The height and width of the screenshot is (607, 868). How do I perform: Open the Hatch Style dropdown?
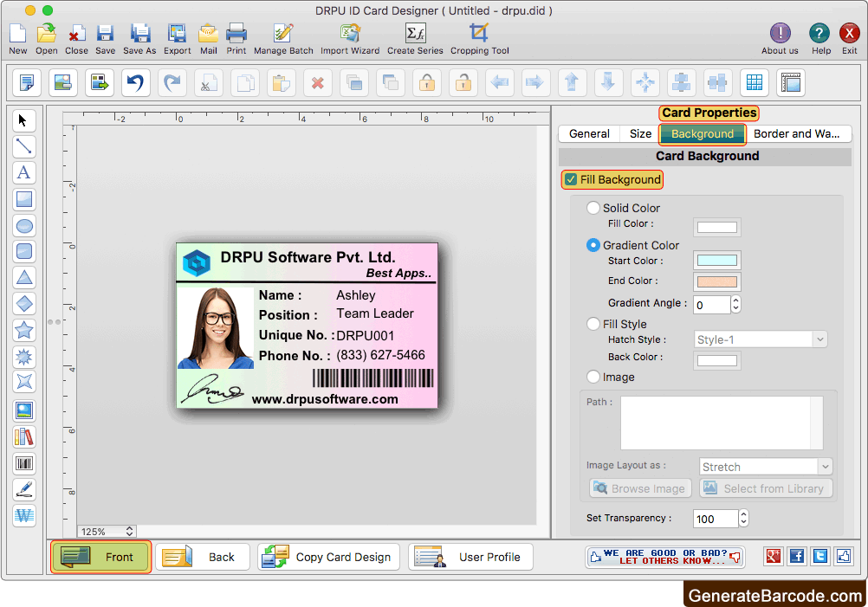point(761,339)
